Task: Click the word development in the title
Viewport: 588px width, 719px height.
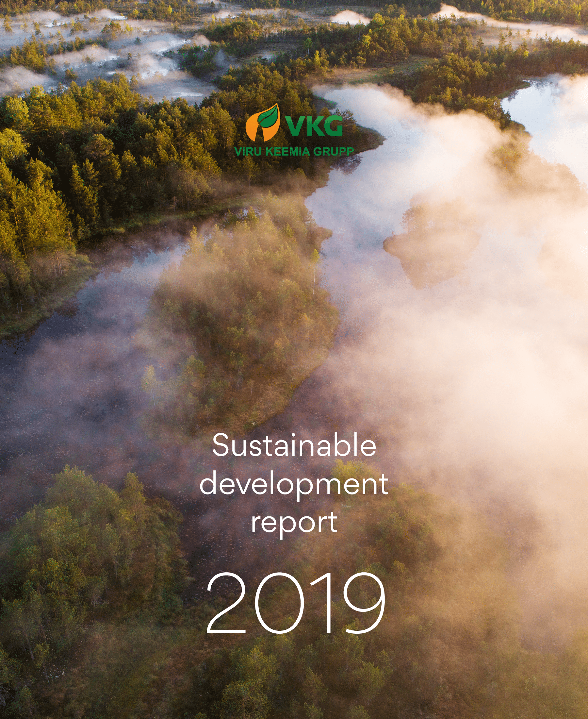Action: click(294, 484)
